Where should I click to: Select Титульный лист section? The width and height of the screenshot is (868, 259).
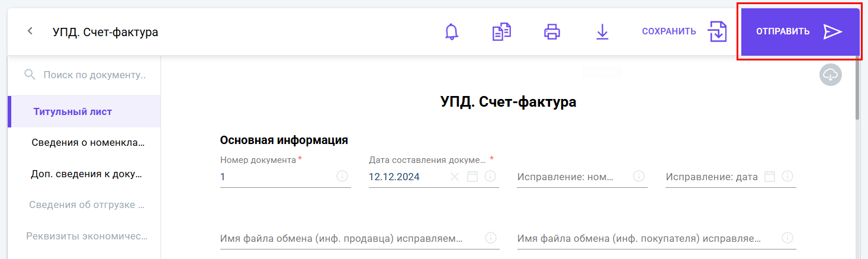tap(84, 111)
